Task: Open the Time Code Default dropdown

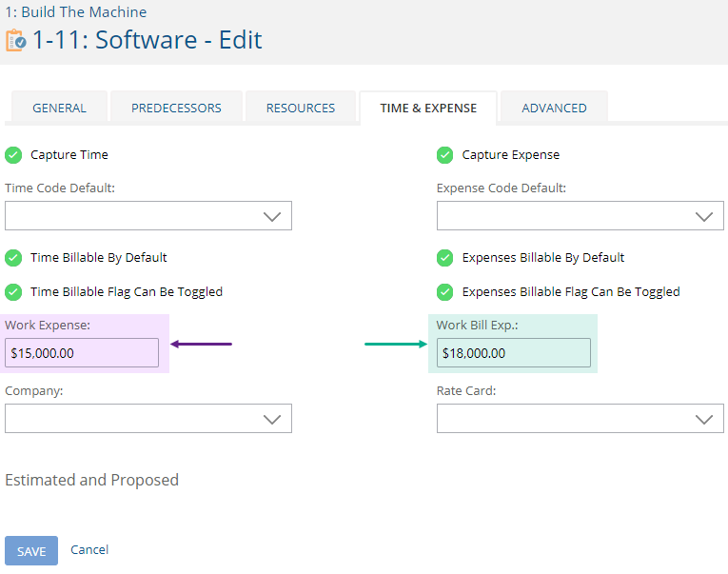Action: tap(148, 215)
